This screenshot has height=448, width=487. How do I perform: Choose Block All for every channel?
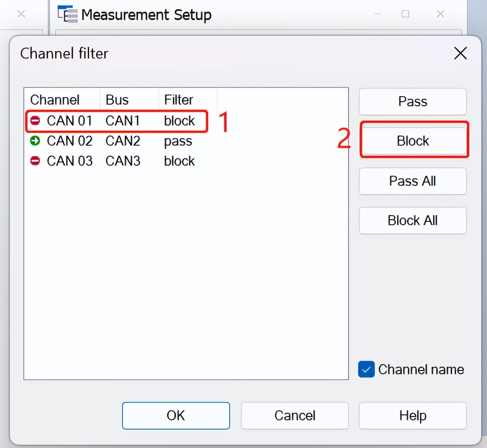tap(413, 220)
